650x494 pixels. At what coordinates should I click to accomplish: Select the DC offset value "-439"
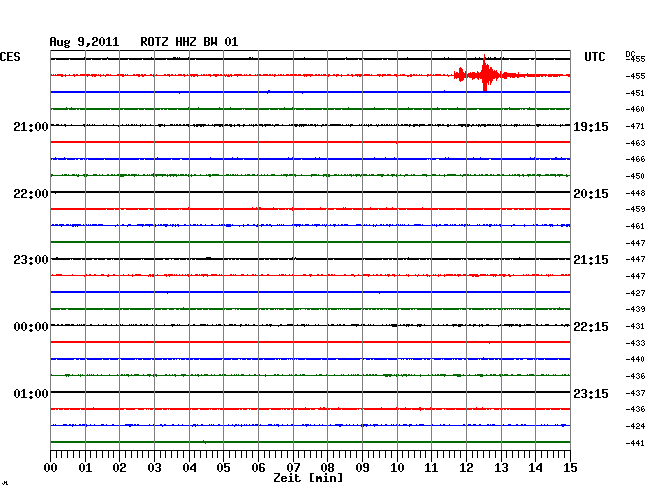(x=635, y=309)
